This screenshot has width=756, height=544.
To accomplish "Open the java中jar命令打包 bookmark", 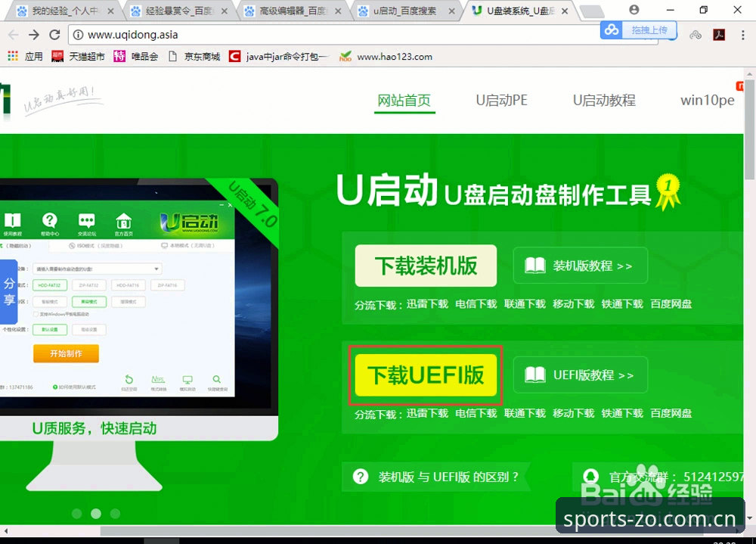I will pyautogui.click(x=279, y=57).
